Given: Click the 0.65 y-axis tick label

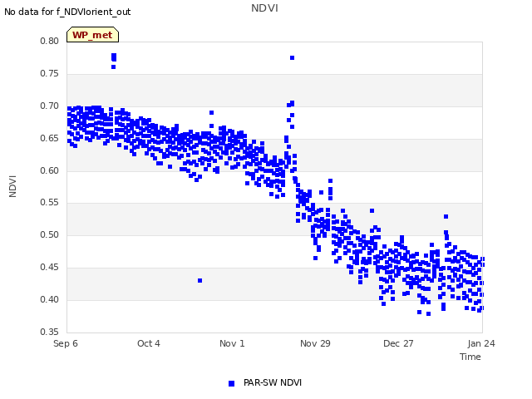Looking at the screenshot, I should [x=50, y=139].
